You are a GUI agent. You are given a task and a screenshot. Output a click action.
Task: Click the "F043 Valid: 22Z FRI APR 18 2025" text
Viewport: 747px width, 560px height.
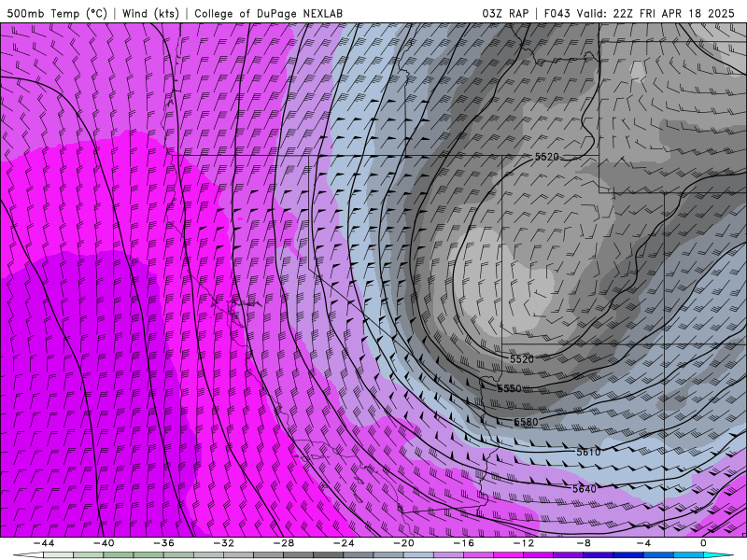point(639,13)
